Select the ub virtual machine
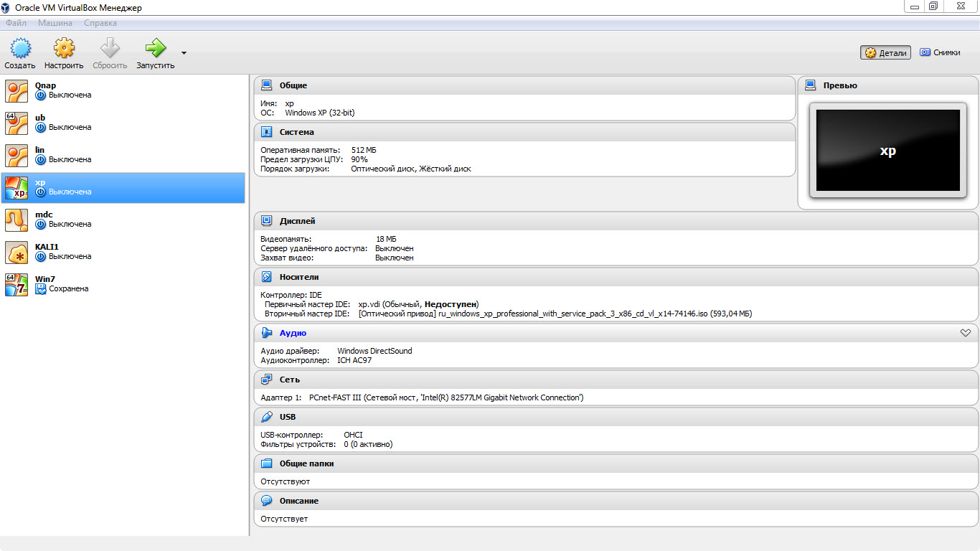 pos(123,123)
